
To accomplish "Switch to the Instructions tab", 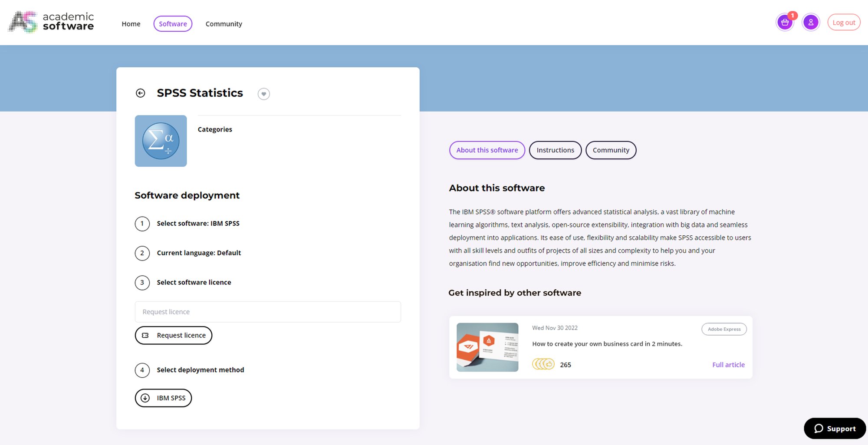I will (x=555, y=150).
